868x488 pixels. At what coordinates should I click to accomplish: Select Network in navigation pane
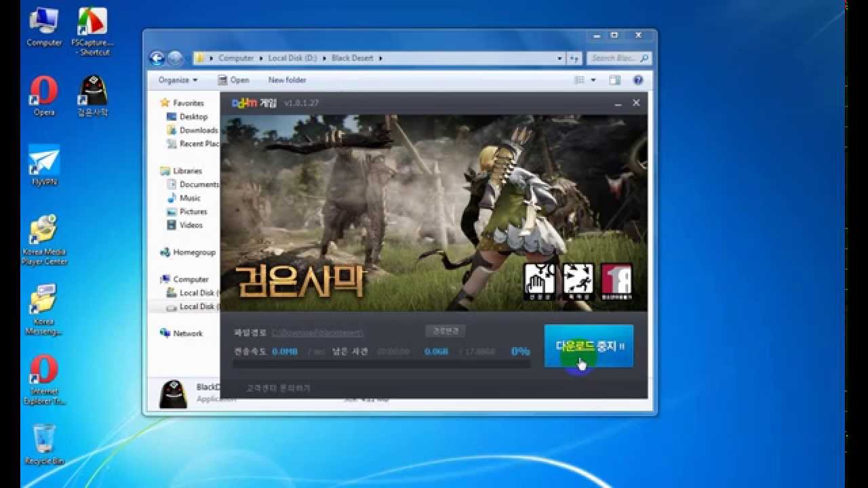(x=181, y=333)
